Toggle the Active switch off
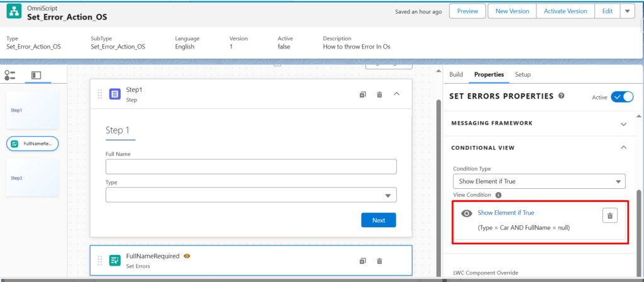The image size is (644, 282). 622,97
